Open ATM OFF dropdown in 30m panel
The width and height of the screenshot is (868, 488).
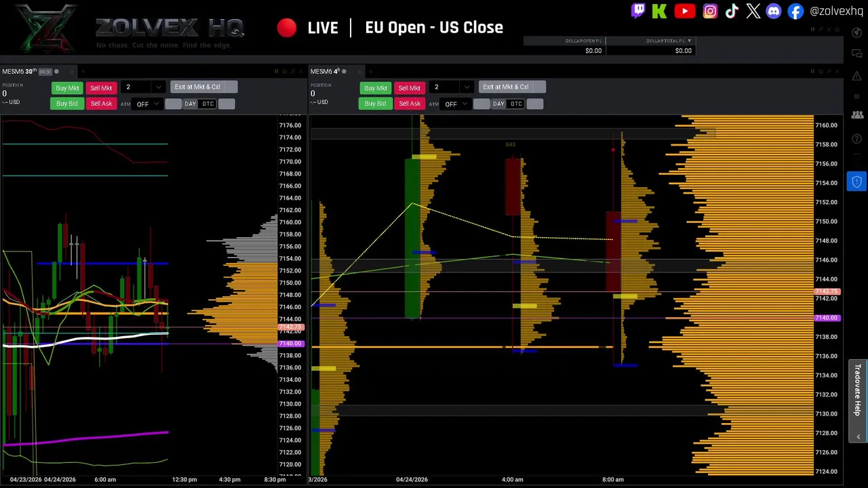point(147,104)
